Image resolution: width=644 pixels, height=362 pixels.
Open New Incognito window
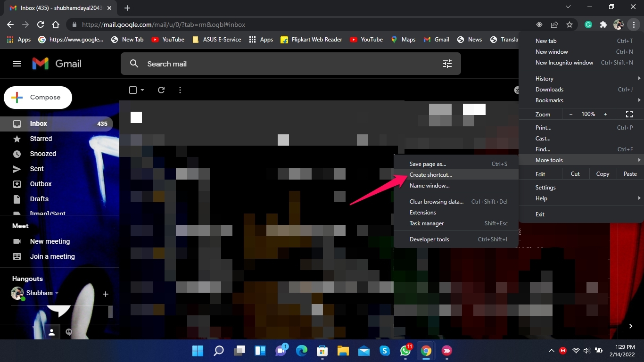point(581,62)
